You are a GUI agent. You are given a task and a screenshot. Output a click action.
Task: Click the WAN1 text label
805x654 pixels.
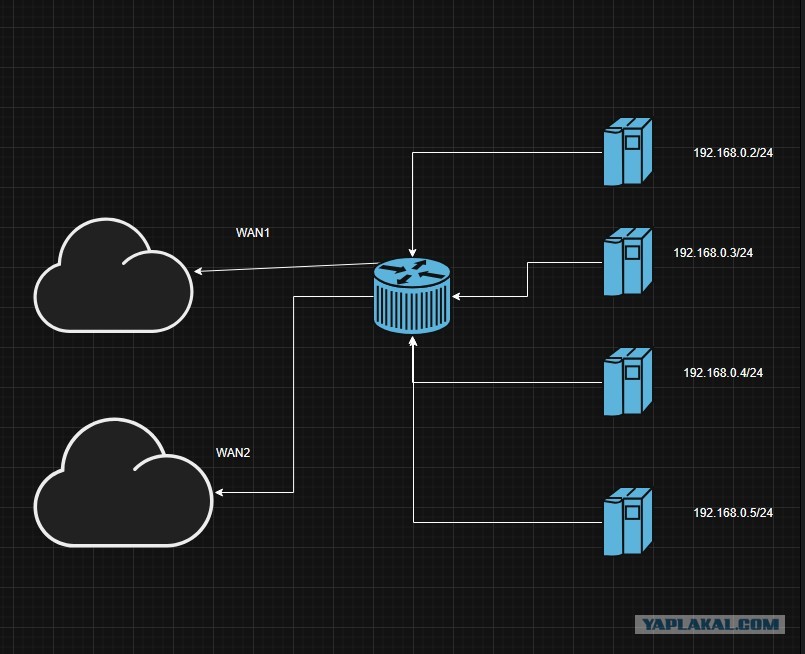253,233
